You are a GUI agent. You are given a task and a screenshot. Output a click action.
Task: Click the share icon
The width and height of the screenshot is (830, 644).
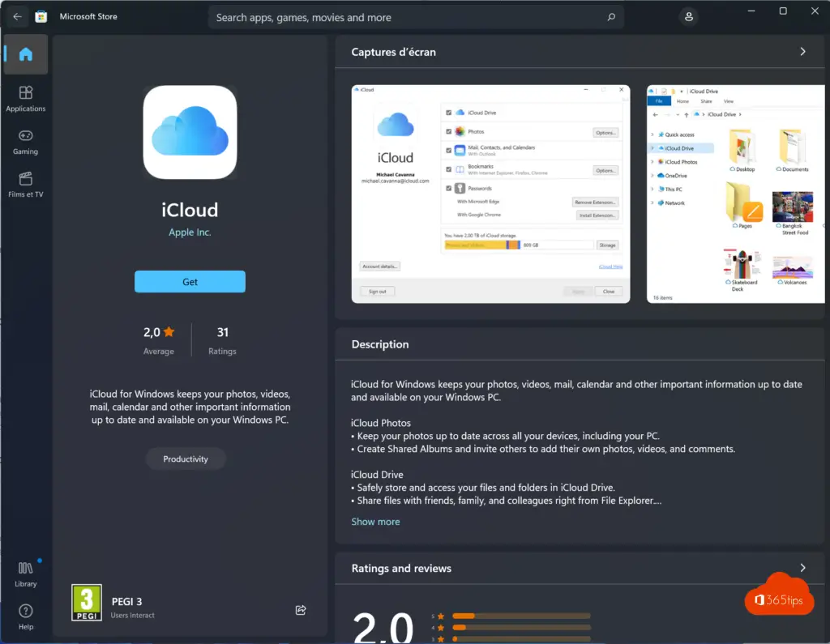coord(301,610)
